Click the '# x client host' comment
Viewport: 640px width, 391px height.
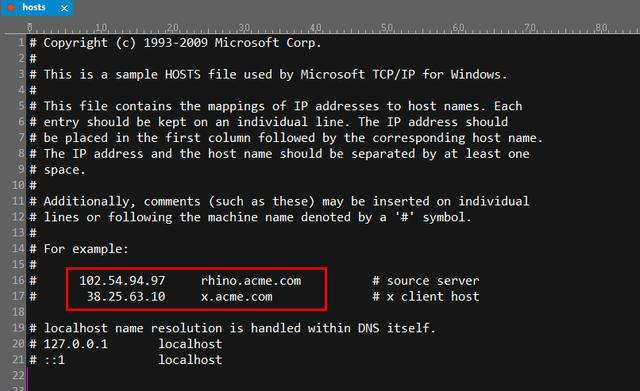pos(426,296)
